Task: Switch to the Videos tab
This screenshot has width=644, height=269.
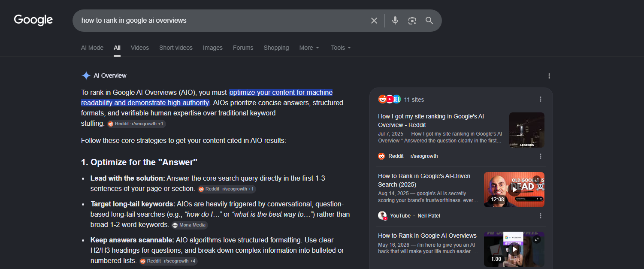Action: [140, 48]
